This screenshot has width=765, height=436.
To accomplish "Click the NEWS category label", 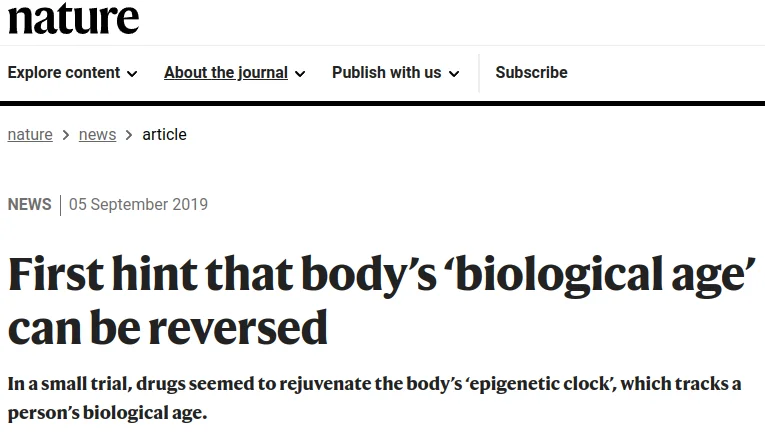I will (29, 204).
